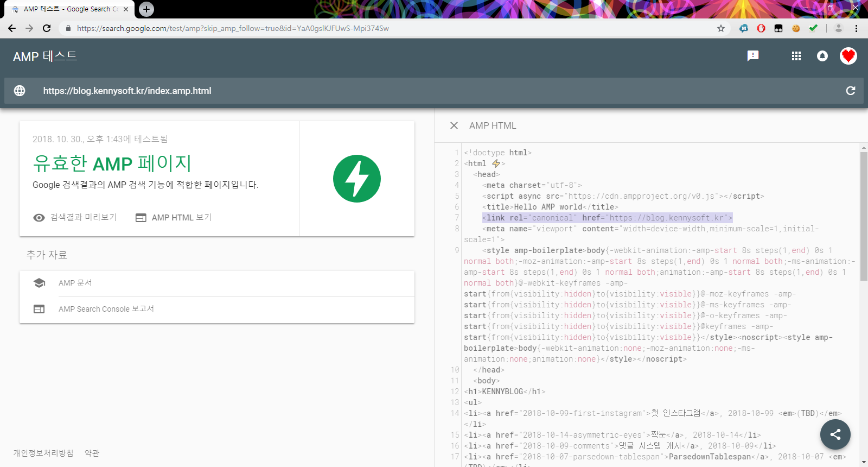Open AMP Search Console 보고서
The width and height of the screenshot is (868, 467).
[x=217, y=310]
